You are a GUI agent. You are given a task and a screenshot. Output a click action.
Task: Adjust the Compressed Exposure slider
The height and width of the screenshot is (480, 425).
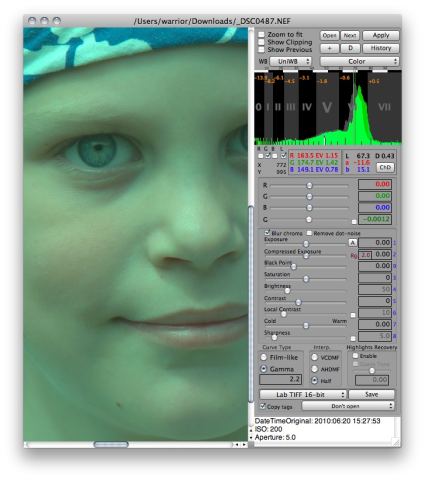306,256
